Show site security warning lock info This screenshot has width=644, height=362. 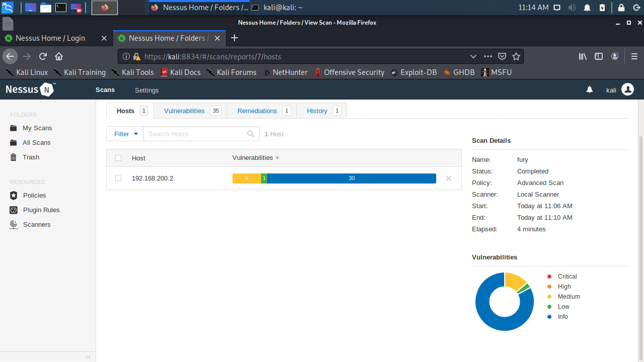point(136,57)
